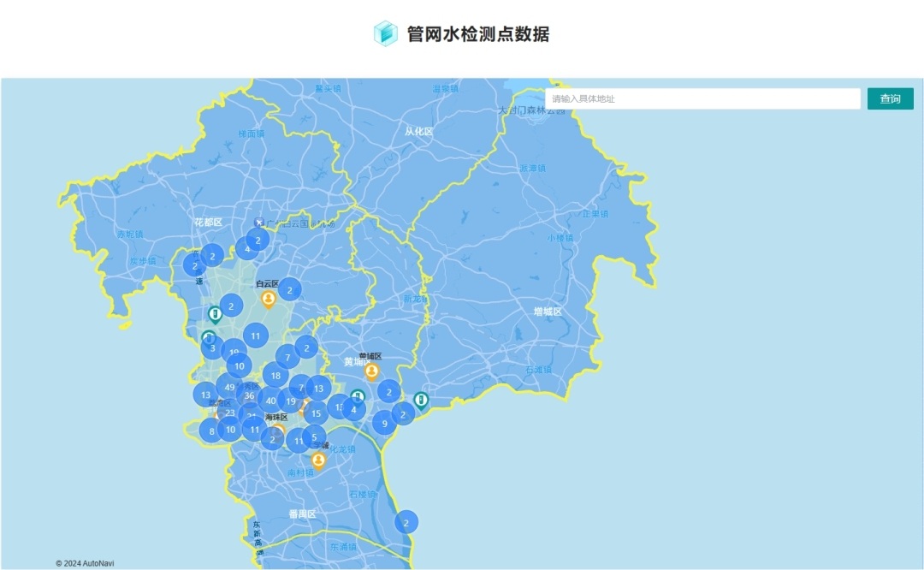
Task: Select the cluster marker labeled 9
Action: pyautogui.click(x=384, y=423)
